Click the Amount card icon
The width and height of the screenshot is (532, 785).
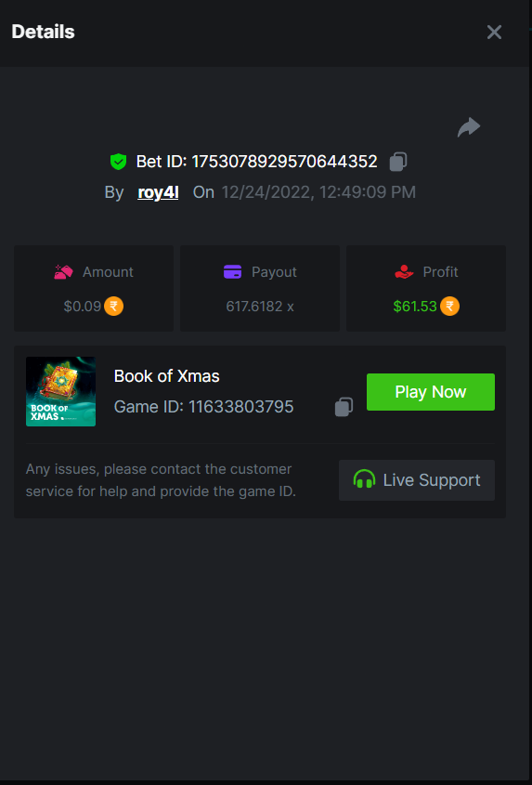point(63,272)
